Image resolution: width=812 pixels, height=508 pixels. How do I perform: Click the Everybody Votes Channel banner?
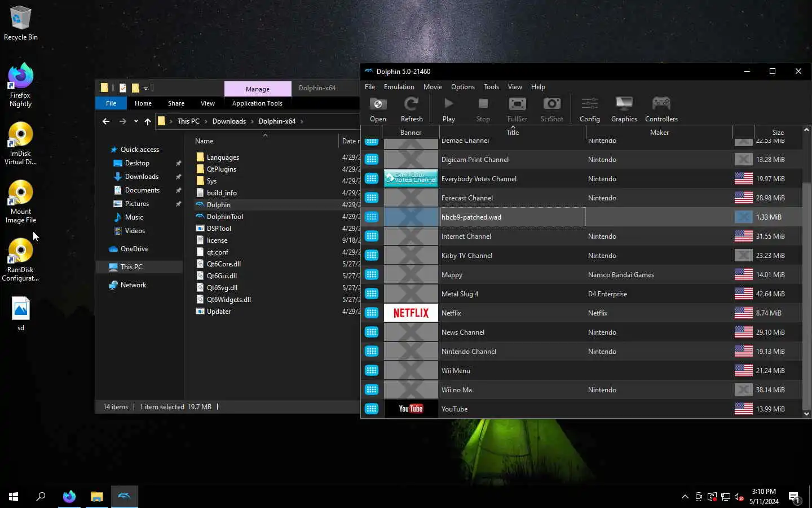(411, 178)
